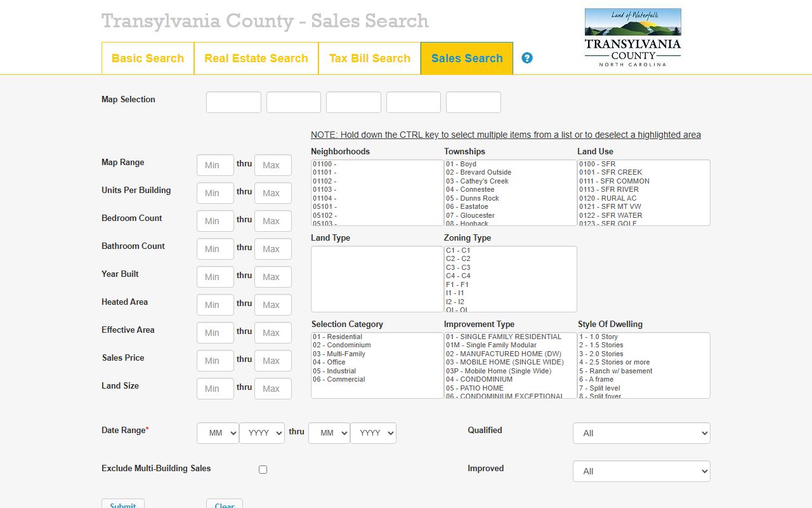The image size is (812, 508).
Task: Click the fourth Map Selection field
Action: pyautogui.click(x=414, y=102)
